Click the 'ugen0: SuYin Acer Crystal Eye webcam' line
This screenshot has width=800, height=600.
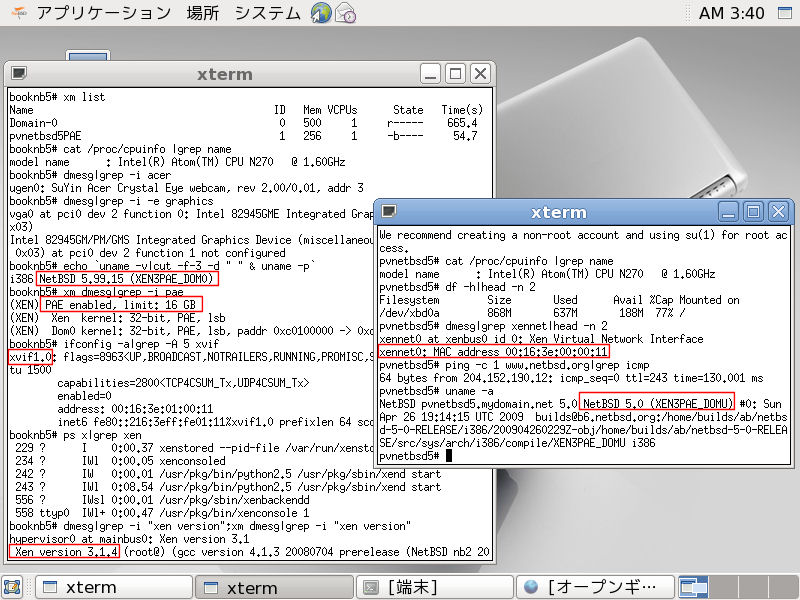pyautogui.click(x=187, y=188)
